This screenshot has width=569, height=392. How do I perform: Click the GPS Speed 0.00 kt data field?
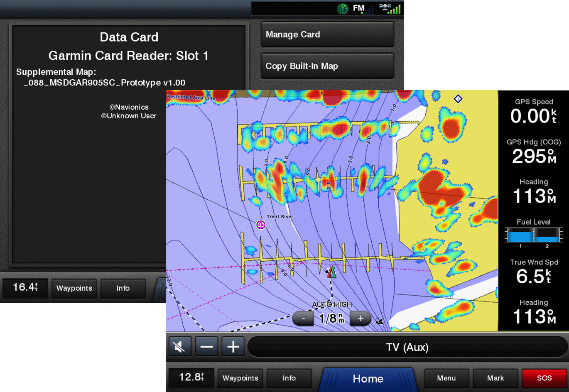click(534, 111)
